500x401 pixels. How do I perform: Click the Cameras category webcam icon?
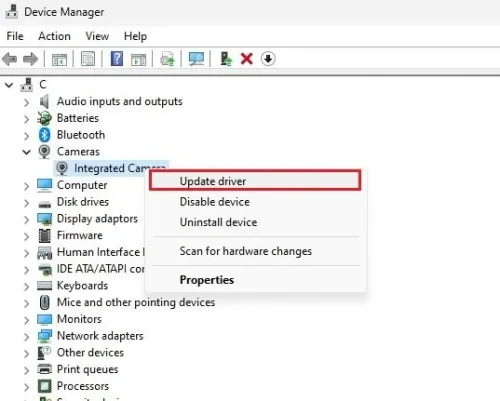[44, 152]
